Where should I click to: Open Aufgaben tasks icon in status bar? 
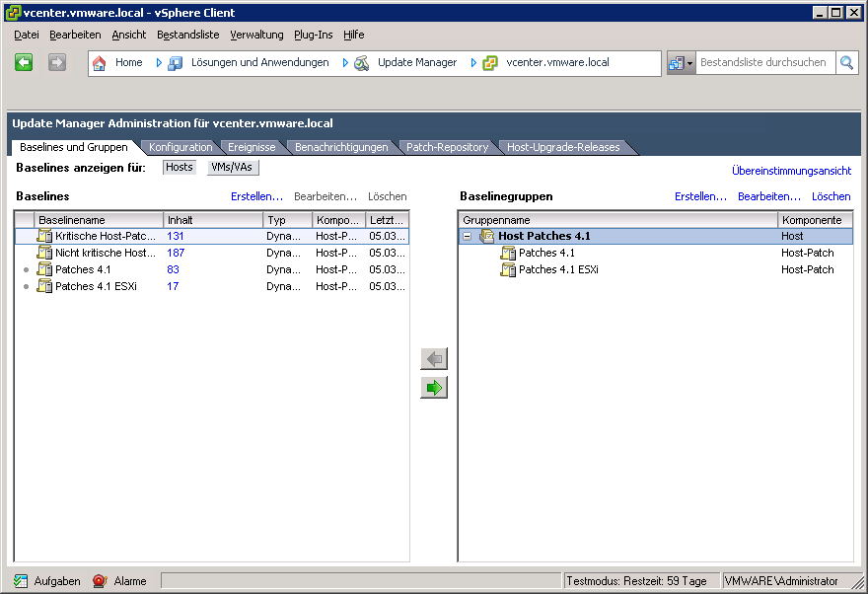pos(21,581)
